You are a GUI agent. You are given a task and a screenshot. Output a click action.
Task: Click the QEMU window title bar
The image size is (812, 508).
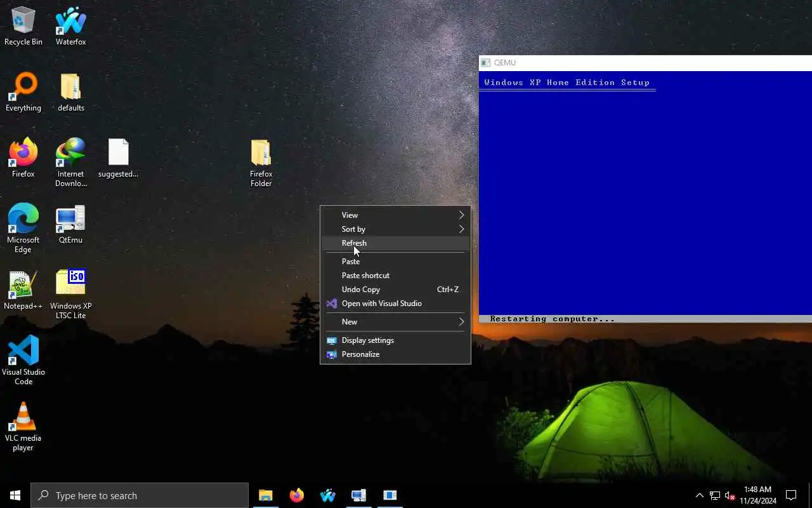[x=645, y=63]
